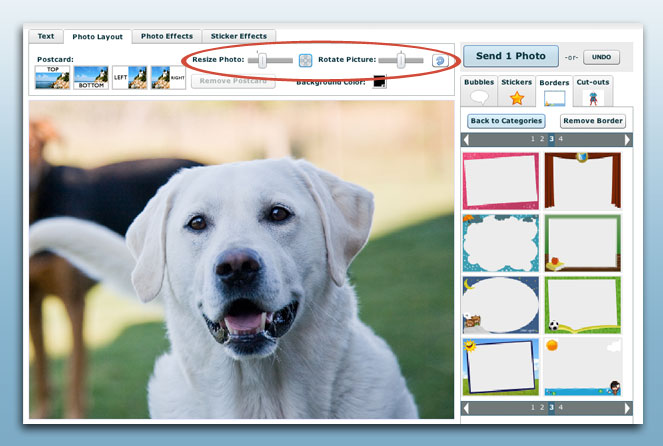The width and height of the screenshot is (663, 446).
Task: Choose the orange sun and cloud border
Action: coord(583,367)
